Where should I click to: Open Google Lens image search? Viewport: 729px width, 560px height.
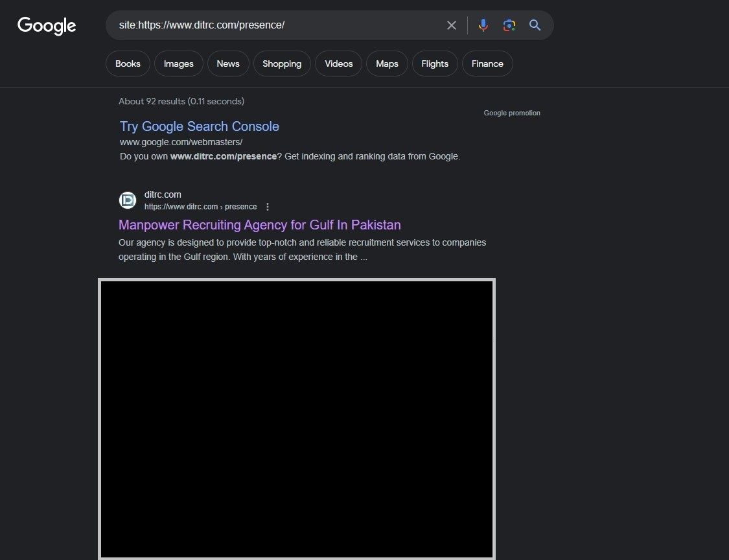(x=509, y=25)
